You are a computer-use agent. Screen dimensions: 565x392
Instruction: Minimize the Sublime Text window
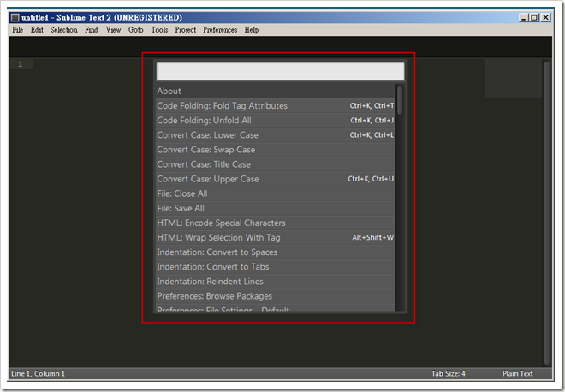(x=524, y=17)
